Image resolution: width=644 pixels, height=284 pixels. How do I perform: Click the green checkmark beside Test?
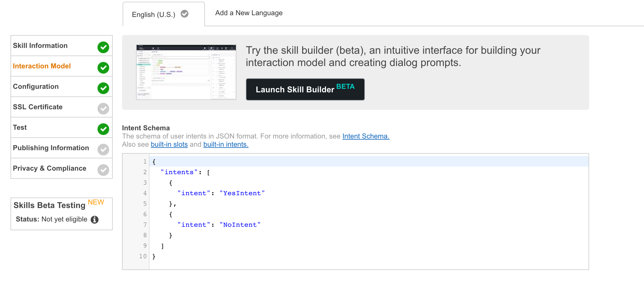pyautogui.click(x=103, y=129)
